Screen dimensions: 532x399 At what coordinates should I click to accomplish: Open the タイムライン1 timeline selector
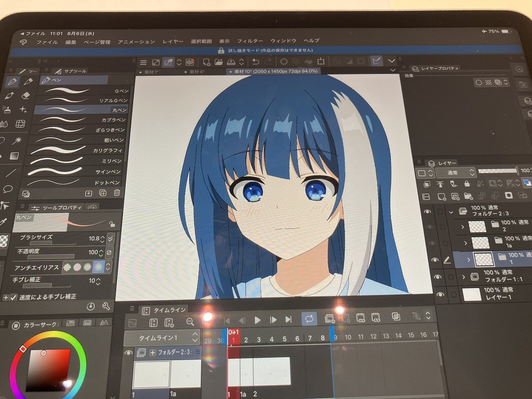[x=161, y=338]
